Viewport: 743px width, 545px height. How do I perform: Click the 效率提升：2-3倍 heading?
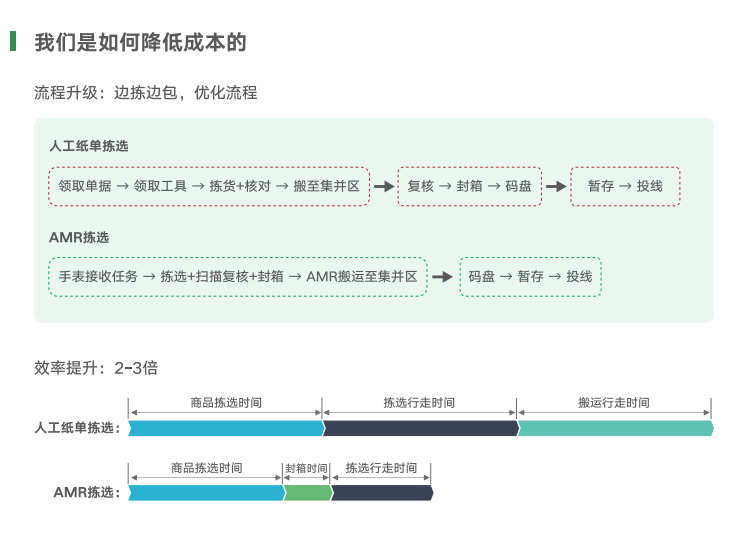pos(96,367)
